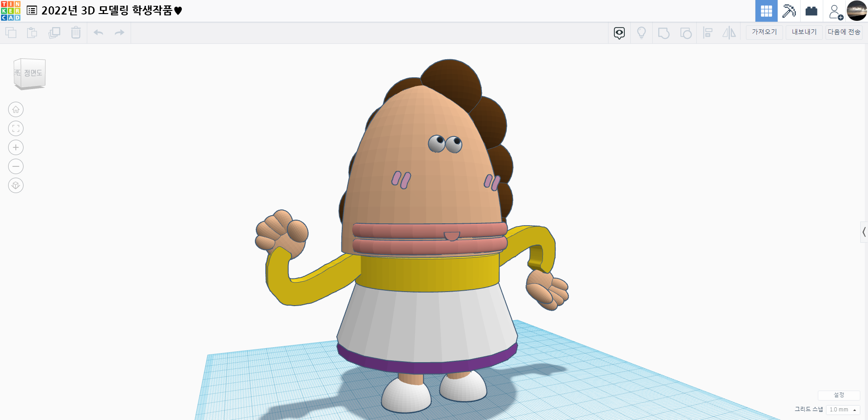Click the 내보내기 export button
Image resolution: width=868 pixels, height=420 pixels.
[804, 32]
